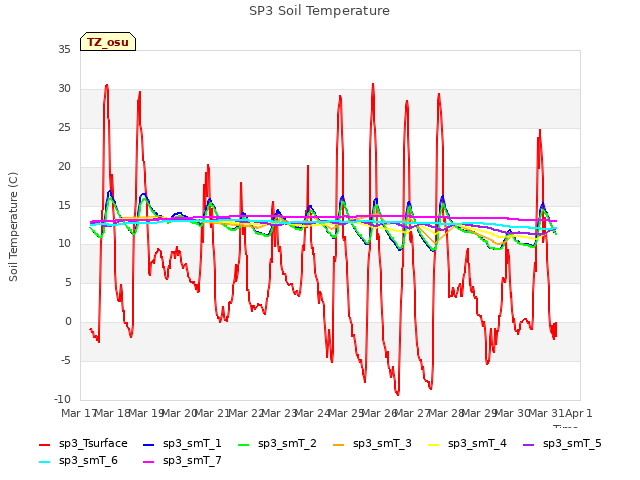Click the red sp3_Tsurface legend swatch
This screenshot has width=640, height=480.
pyautogui.click(x=44, y=444)
